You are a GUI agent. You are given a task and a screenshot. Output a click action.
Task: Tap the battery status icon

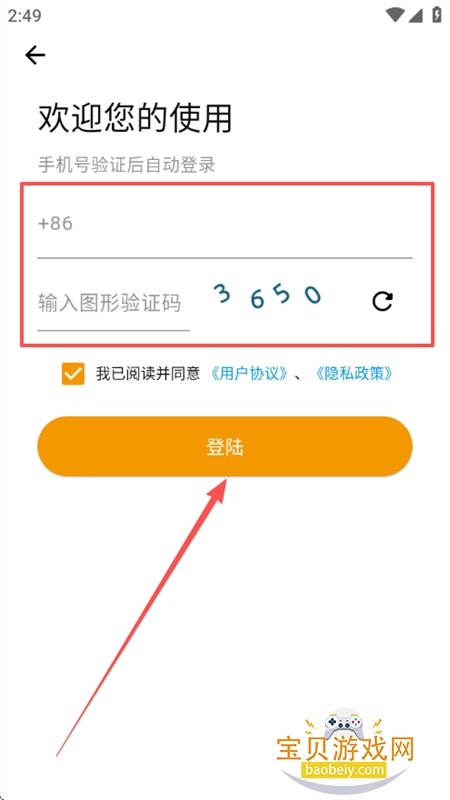(437, 15)
